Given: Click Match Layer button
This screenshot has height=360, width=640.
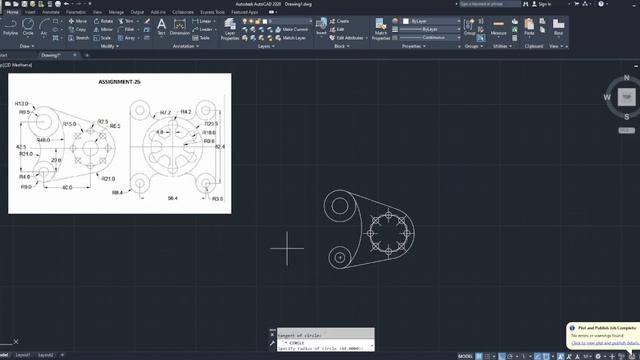Looking at the screenshot, I should (291, 38).
